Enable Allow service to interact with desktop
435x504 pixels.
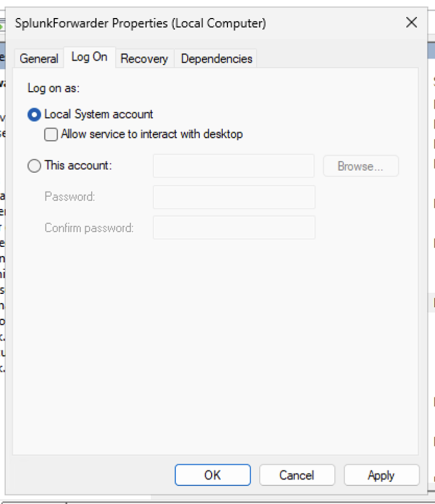tap(51, 135)
